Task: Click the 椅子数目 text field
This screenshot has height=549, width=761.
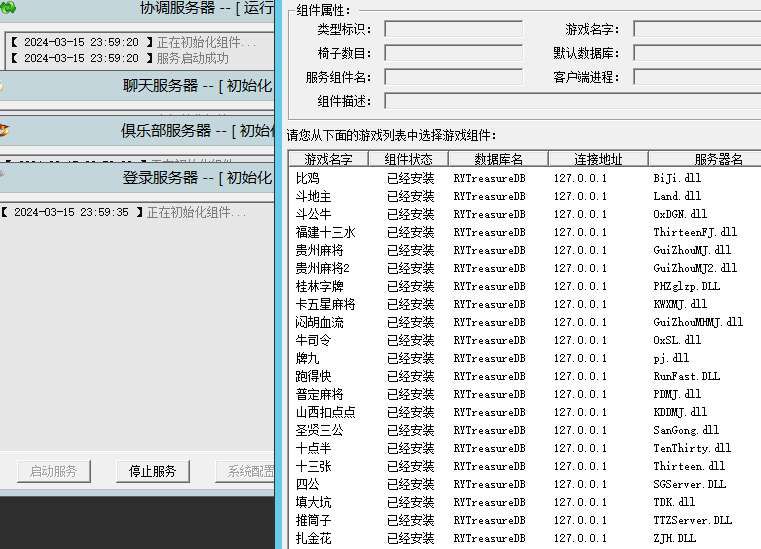Action: (x=453, y=53)
